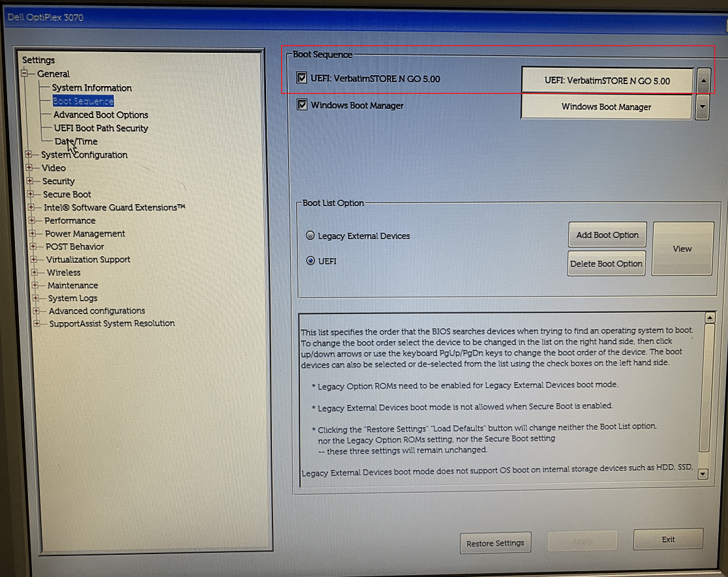Click the Delete Boot Option button

point(607,263)
